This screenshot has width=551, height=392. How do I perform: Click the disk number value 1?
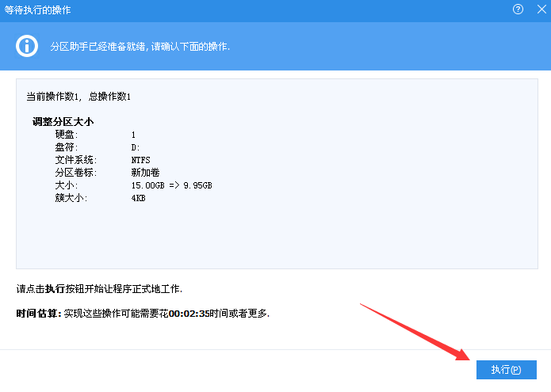133,135
